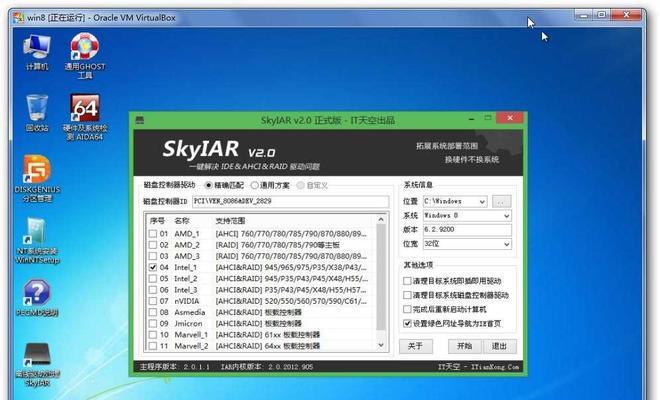Image resolution: width=660 pixels, height=400 pixels.
Task: Open the 回收站 recycle bin icon
Action: tap(37, 112)
